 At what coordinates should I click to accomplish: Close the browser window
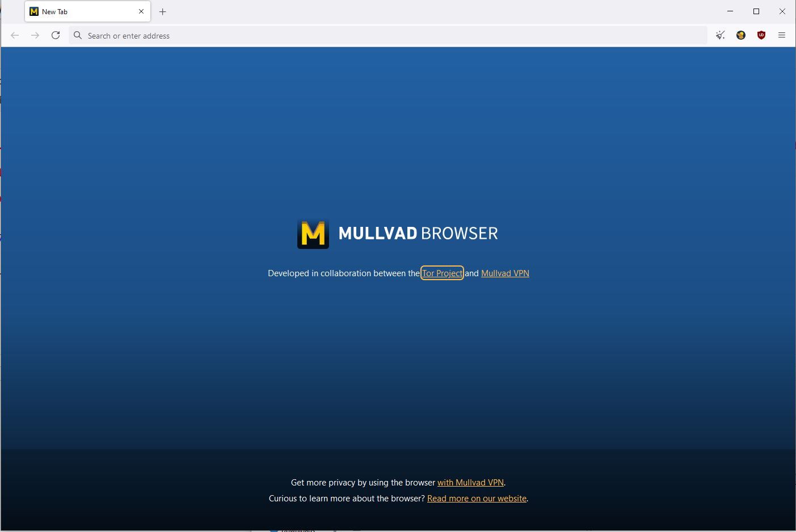click(x=782, y=11)
